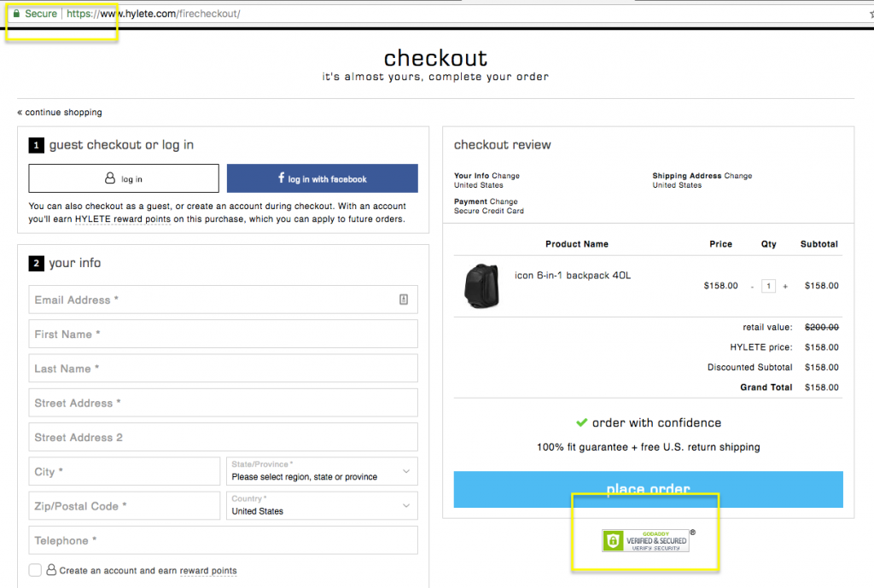The width and height of the screenshot is (874, 588).
Task: Enable Create an account and earn reward points
Action: coord(34,570)
